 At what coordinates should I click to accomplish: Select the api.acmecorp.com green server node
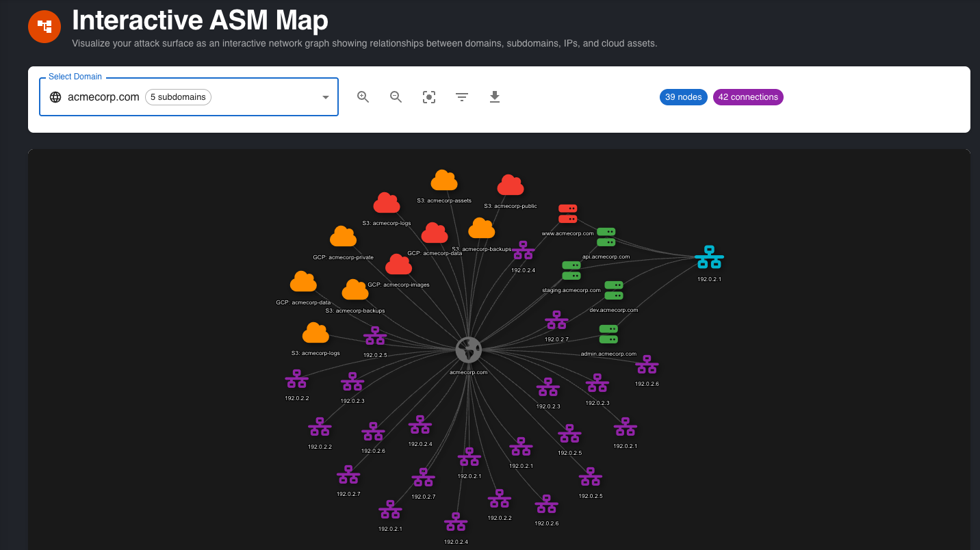tap(606, 237)
